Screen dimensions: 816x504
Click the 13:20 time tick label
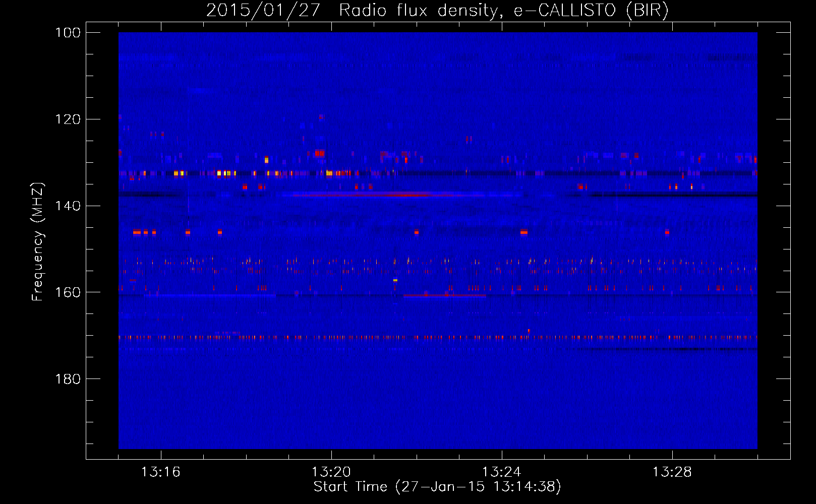pos(331,472)
